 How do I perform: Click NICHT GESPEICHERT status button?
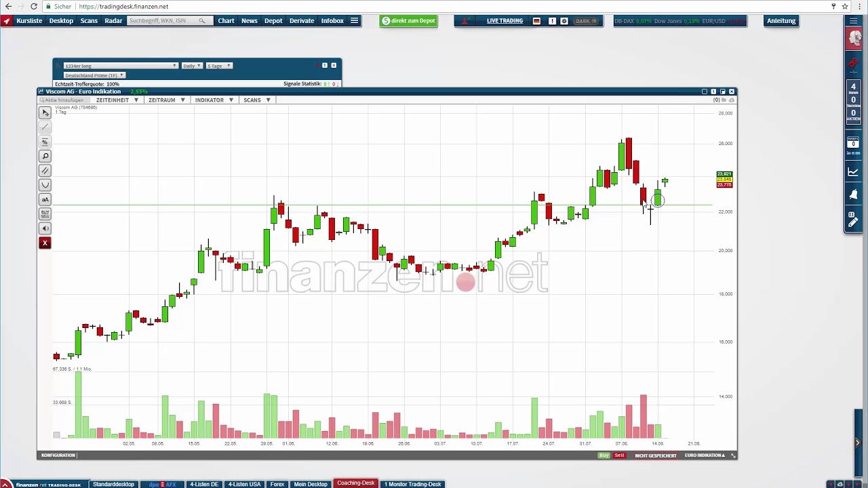(656, 455)
